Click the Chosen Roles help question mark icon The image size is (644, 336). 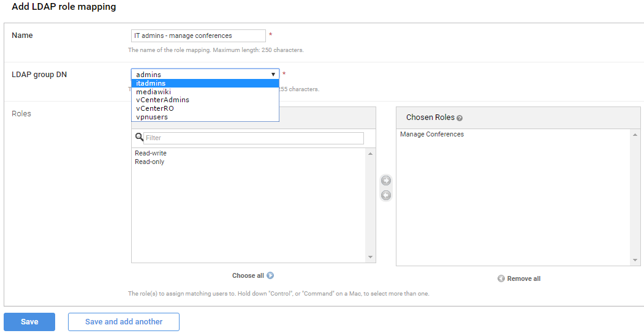pos(460,118)
